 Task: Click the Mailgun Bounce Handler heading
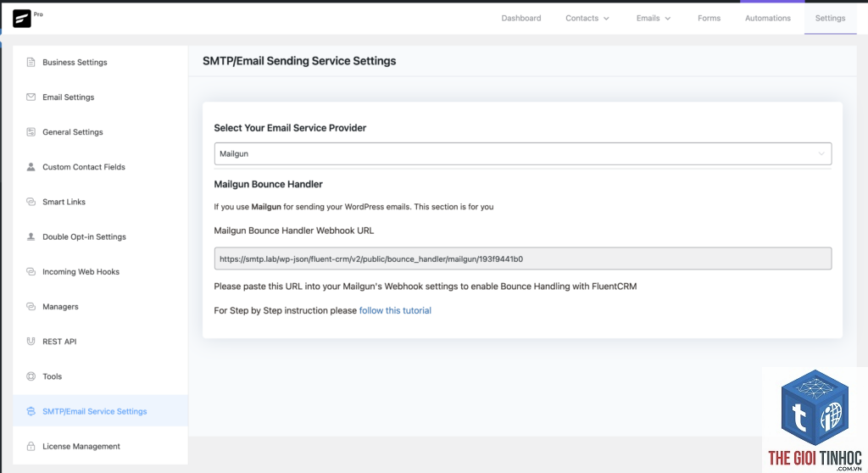268,184
